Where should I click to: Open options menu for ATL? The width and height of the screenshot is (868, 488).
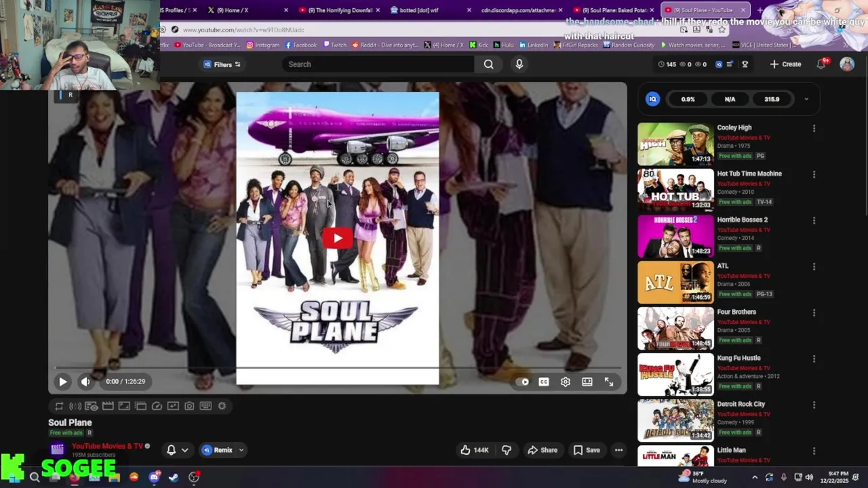coord(814,266)
